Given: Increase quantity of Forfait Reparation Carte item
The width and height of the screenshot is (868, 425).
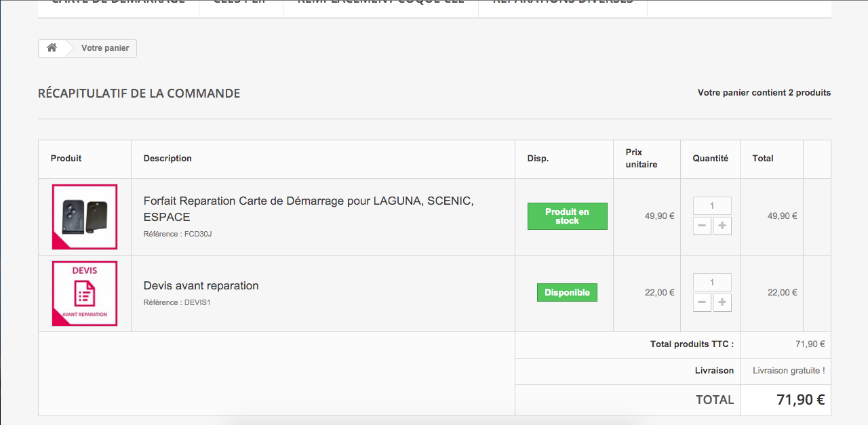Looking at the screenshot, I should pyautogui.click(x=722, y=226).
